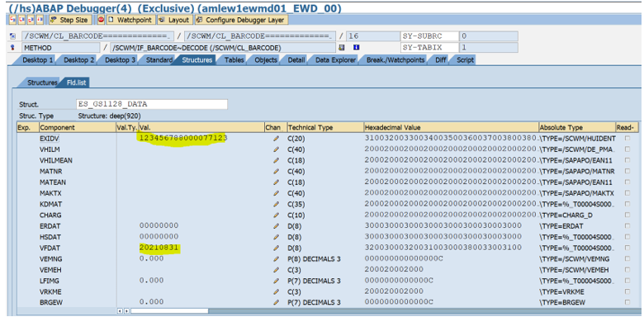The width and height of the screenshot is (644, 317).
Task: Click the change pencil icon for BRGEW
Action: pos(276,302)
